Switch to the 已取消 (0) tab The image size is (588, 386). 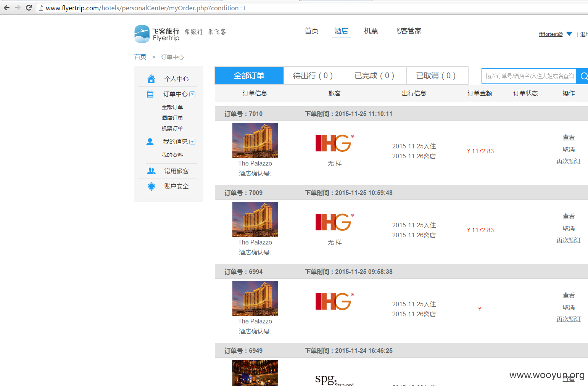(x=437, y=76)
